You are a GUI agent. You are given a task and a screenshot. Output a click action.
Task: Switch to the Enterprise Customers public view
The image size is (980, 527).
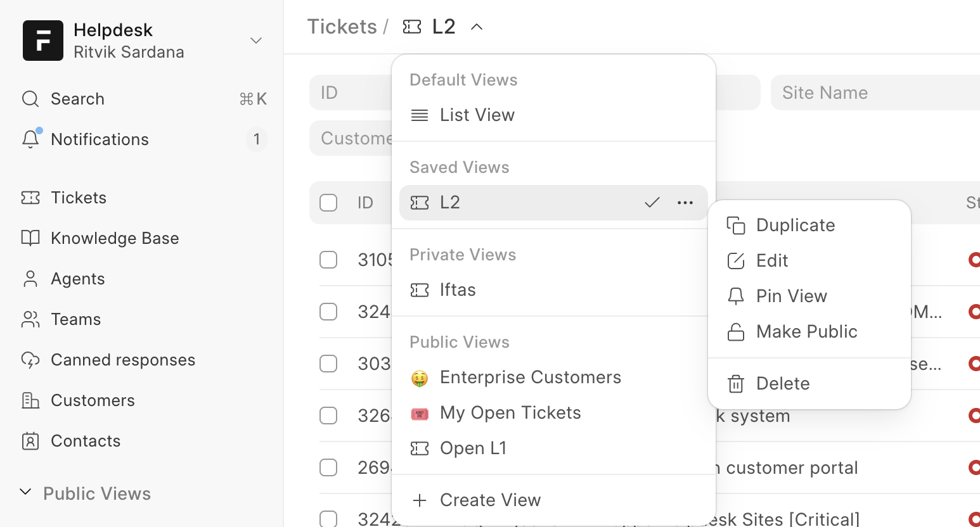click(x=530, y=378)
